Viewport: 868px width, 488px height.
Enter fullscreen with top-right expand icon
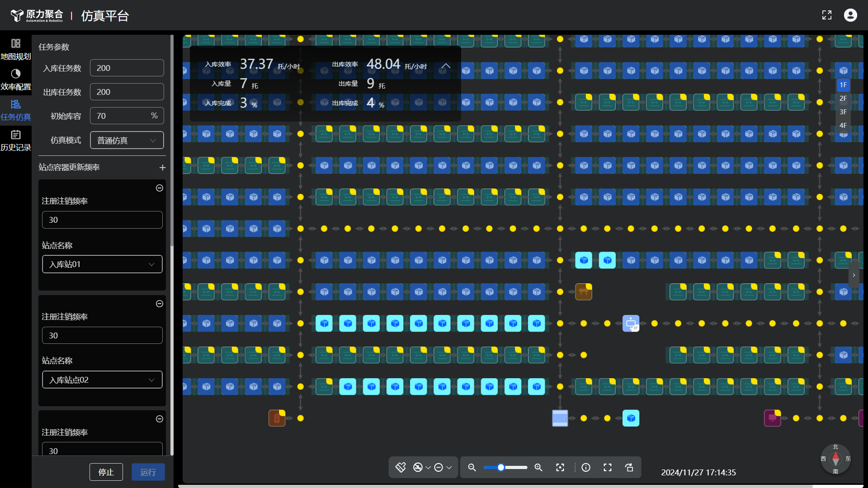tap(827, 15)
